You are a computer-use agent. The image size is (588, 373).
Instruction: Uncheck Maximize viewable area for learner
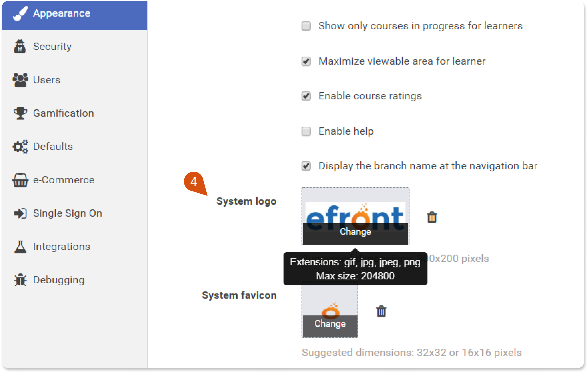click(306, 61)
